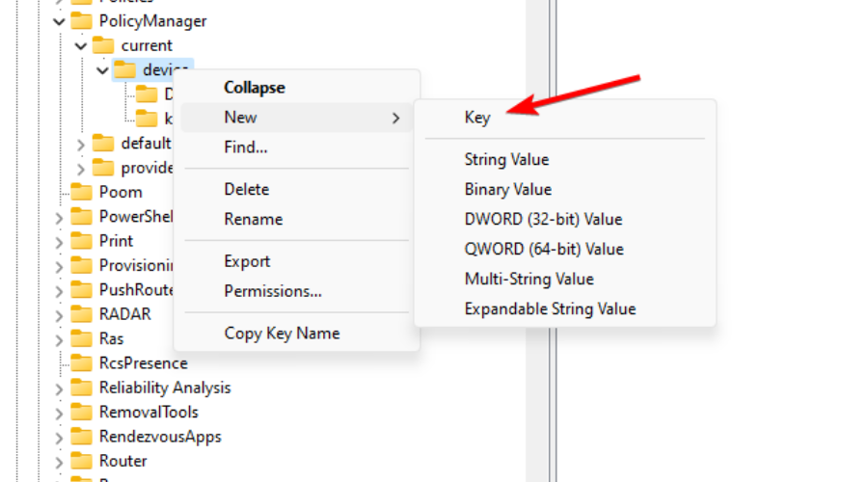Choose Key from the New submenu

477,118
